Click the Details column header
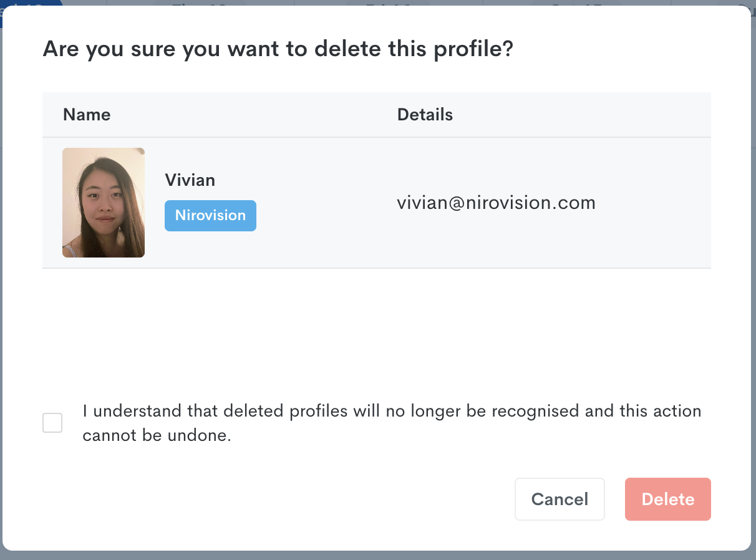This screenshot has height=560, width=756. pyautogui.click(x=425, y=115)
